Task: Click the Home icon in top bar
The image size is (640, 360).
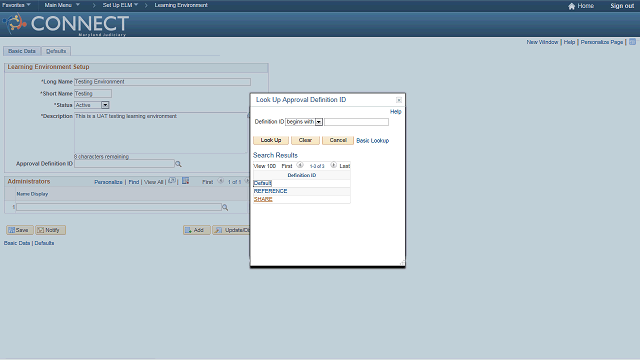Action: [x=571, y=6]
